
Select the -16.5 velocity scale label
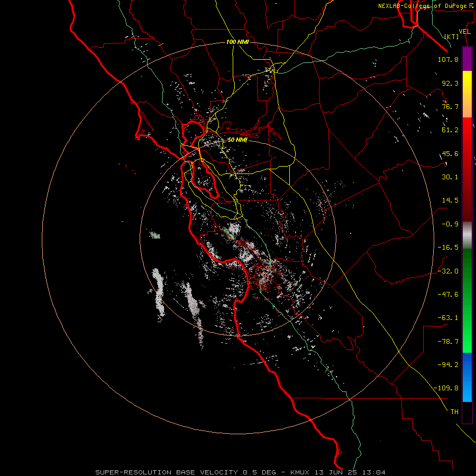coord(448,248)
